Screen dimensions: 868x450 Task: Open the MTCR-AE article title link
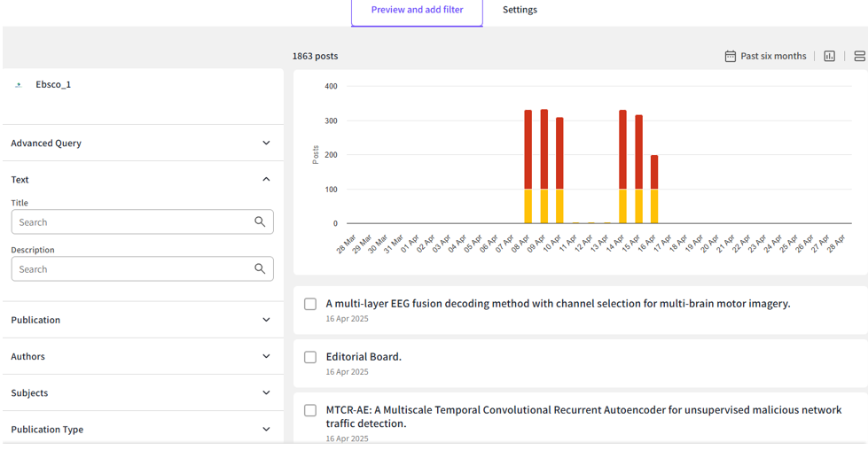(583, 410)
